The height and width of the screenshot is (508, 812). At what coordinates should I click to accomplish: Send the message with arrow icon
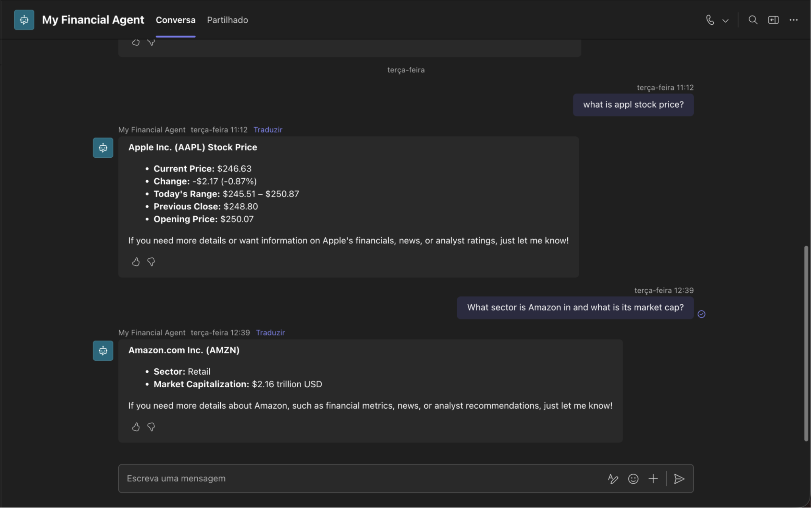tap(679, 479)
